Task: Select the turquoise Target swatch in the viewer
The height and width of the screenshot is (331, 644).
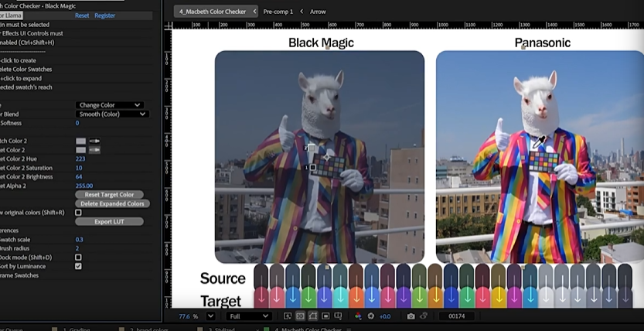Action: pyautogui.click(x=340, y=297)
